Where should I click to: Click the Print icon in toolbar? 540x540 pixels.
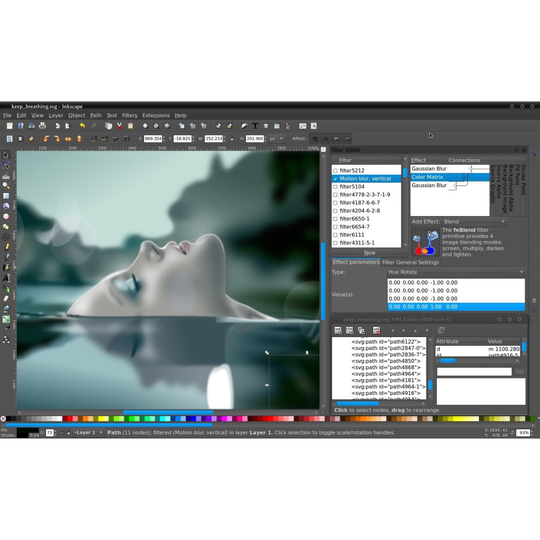click(x=42, y=126)
